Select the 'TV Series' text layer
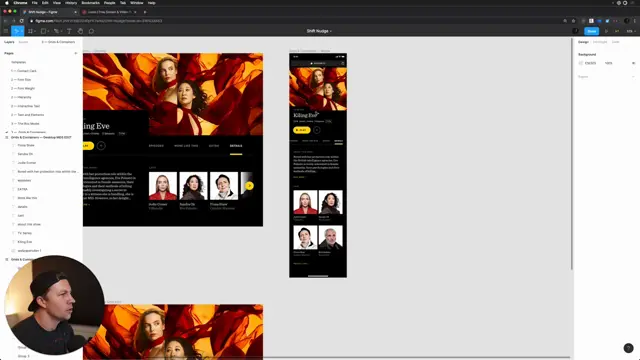This screenshot has height=360, width=640. pos(24,233)
